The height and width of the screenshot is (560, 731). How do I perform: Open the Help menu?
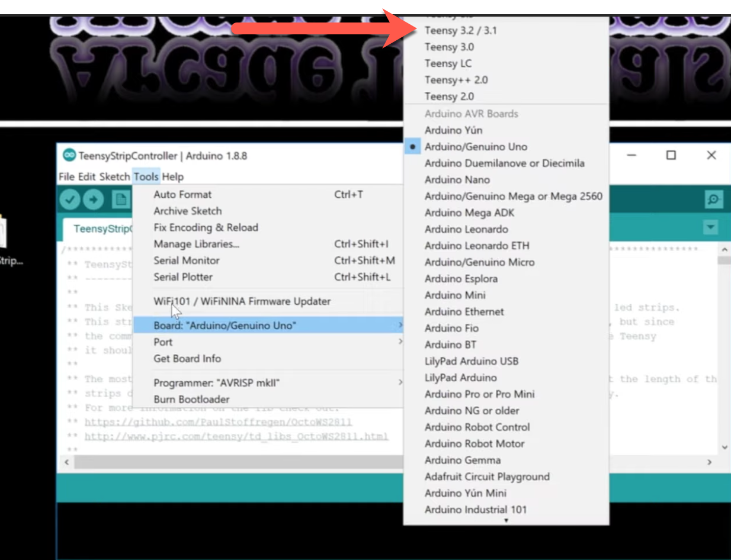[x=172, y=176]
